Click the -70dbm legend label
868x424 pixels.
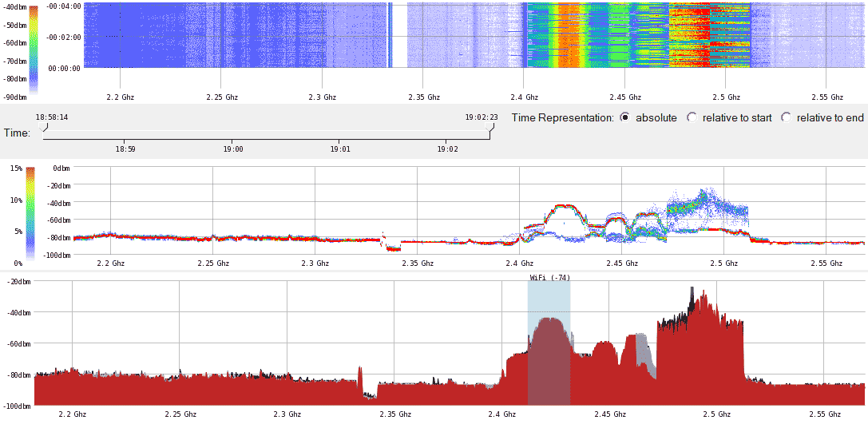coord(14,61)
